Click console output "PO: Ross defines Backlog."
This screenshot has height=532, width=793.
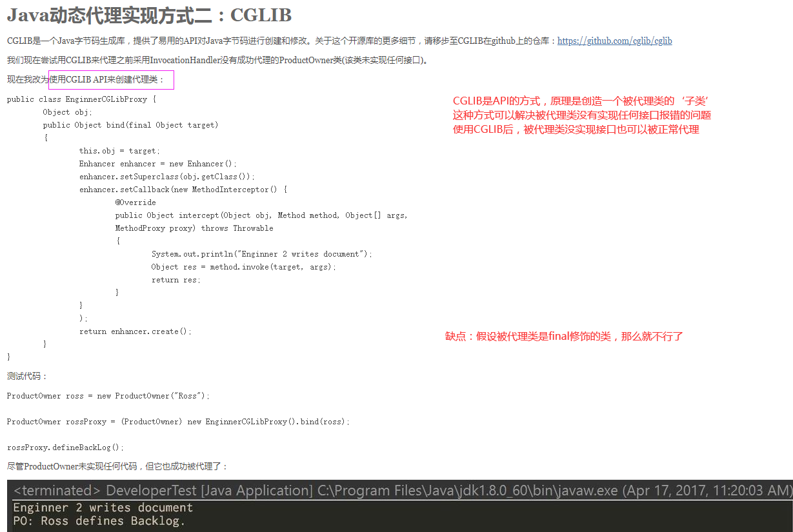(x=99, y=521)
